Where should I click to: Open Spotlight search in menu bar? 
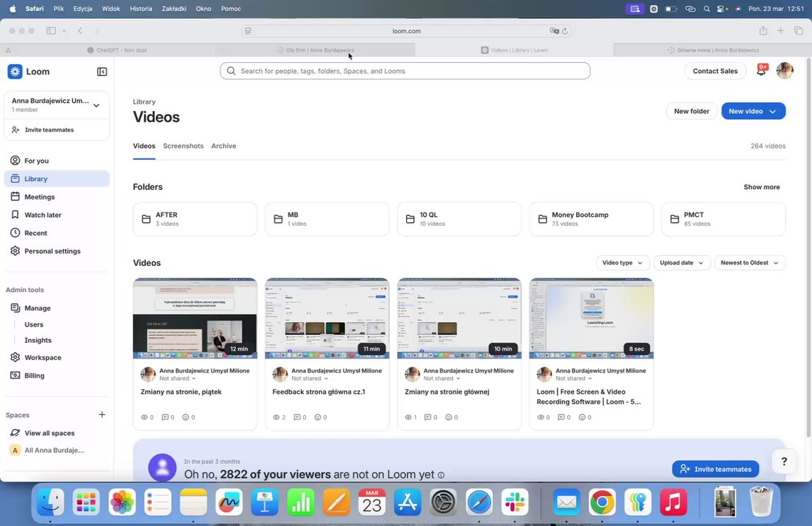click(707, 9)
